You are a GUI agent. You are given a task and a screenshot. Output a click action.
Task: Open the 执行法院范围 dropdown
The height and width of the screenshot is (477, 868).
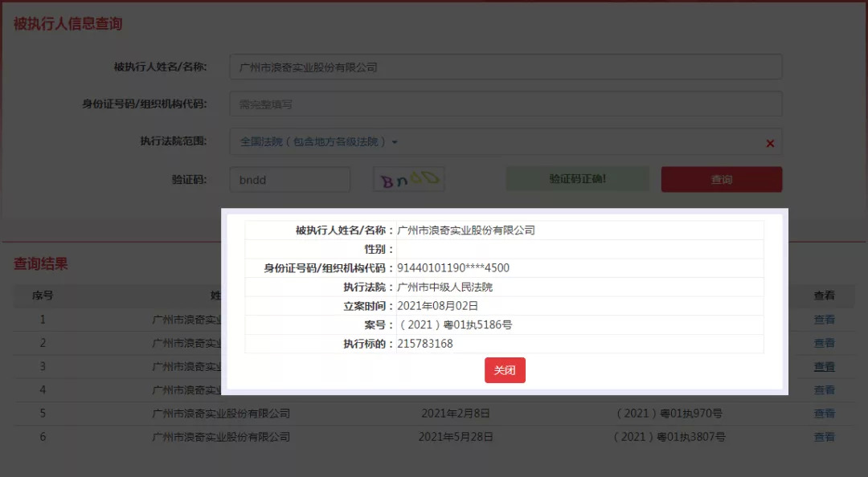[319, 141]
